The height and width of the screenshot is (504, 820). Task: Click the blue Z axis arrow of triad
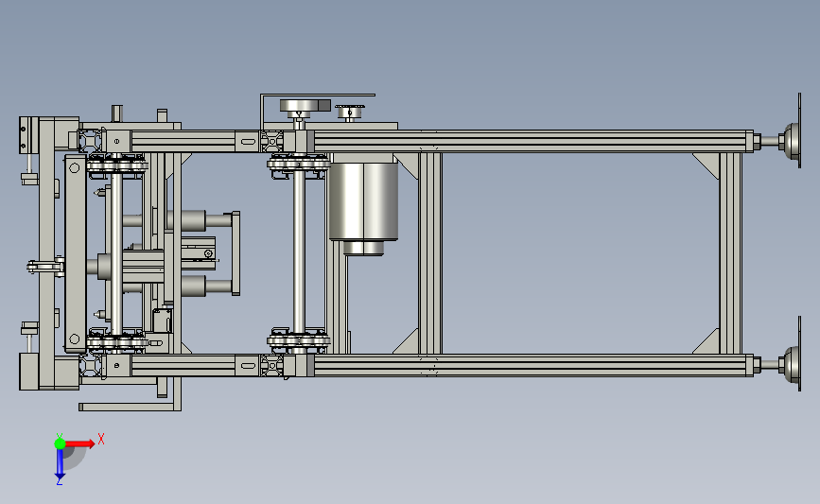[60, 464]
